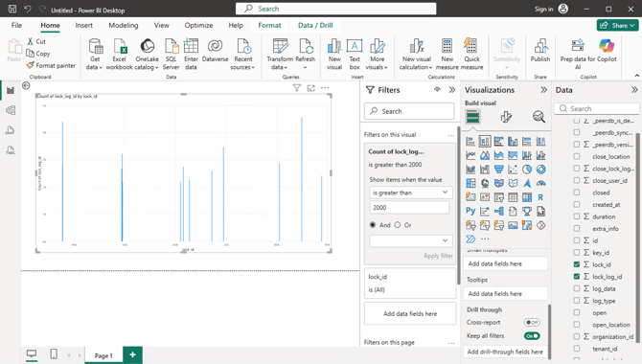642x364 pixels.
Task: Choose the globe map visual
Action: pos(485,183)
